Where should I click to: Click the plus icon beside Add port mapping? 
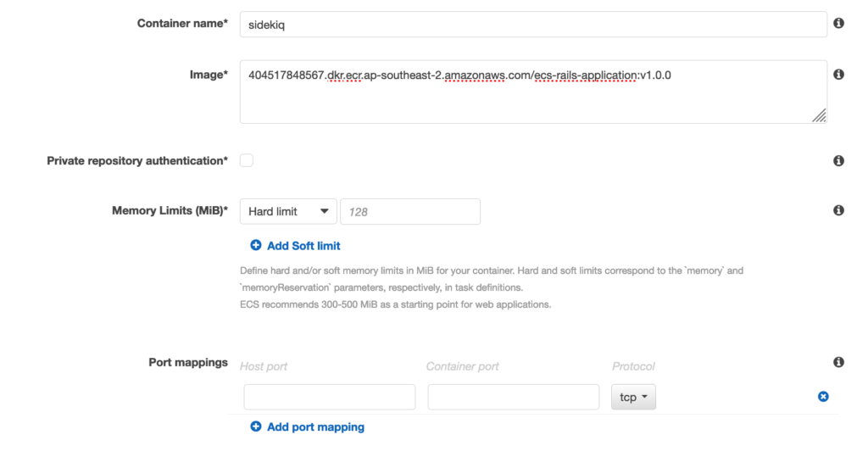[x=256, y=426]
